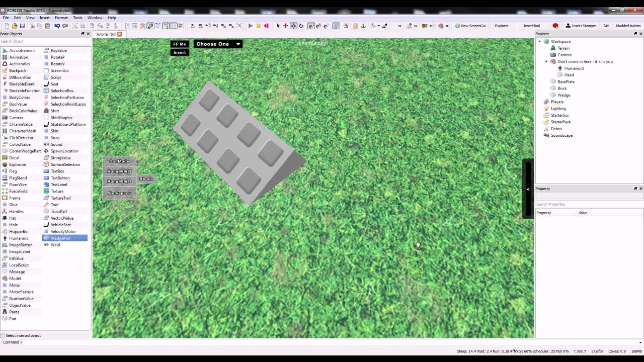Choose the red Move tool

(x=285, y=26)
